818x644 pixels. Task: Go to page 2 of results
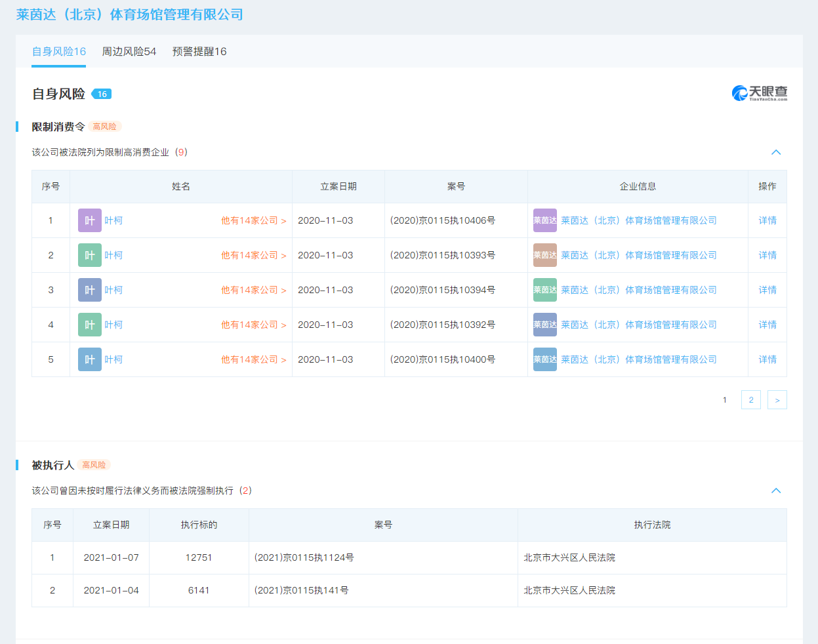coord(750,400)
